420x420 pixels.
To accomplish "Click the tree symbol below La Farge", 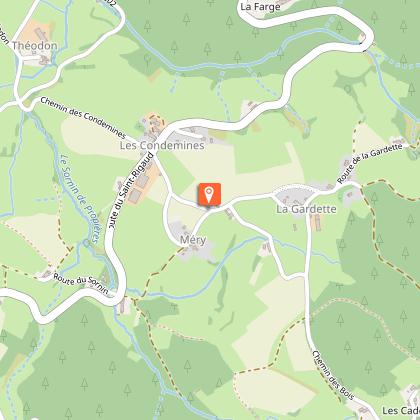I will [256, 32].
